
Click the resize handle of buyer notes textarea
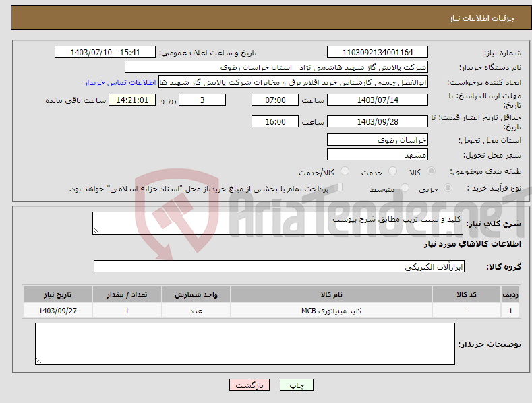click(39, 361)
